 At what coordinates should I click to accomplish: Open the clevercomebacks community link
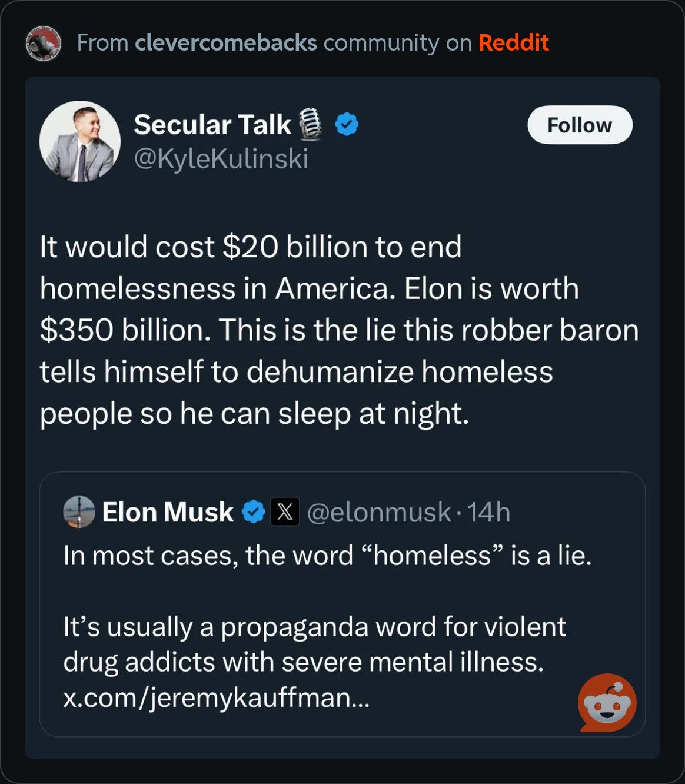pos(225,43)
